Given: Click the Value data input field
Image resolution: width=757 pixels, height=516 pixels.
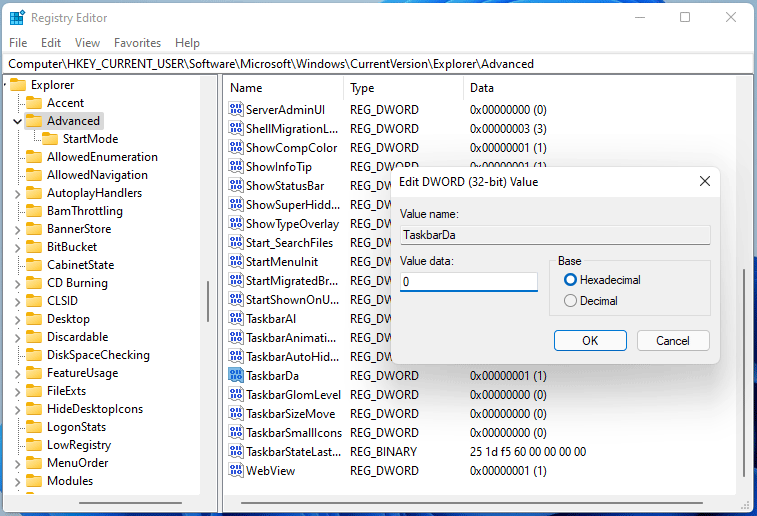Looking at the screenshot, I should (x=469, y=282).
